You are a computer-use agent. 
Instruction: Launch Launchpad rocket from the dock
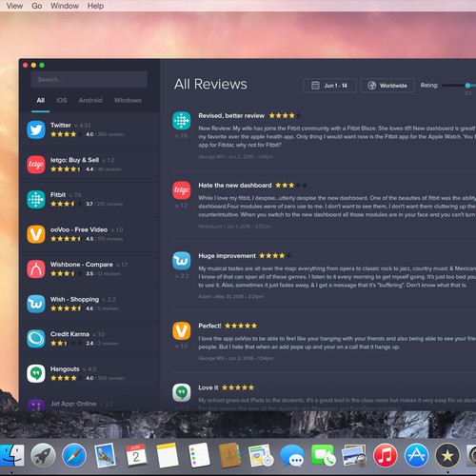tap(43, 455)
